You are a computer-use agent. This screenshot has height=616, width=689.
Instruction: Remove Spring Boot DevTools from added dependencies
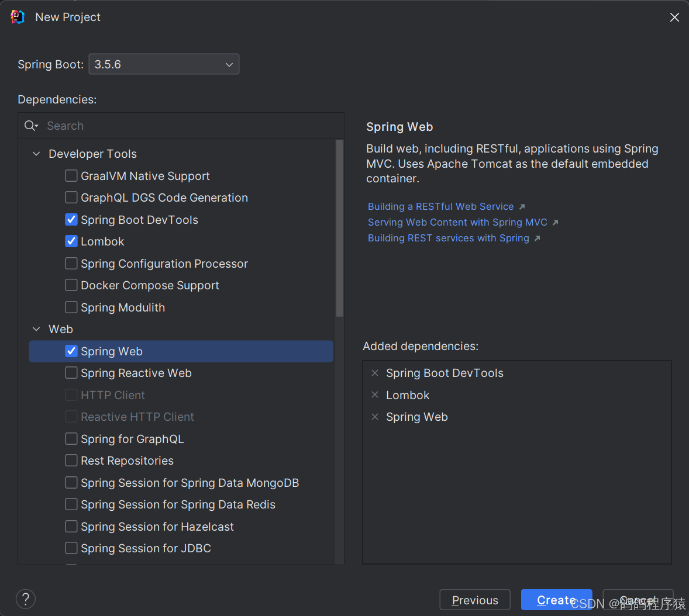pyautogui.click(x=375, y=373)
